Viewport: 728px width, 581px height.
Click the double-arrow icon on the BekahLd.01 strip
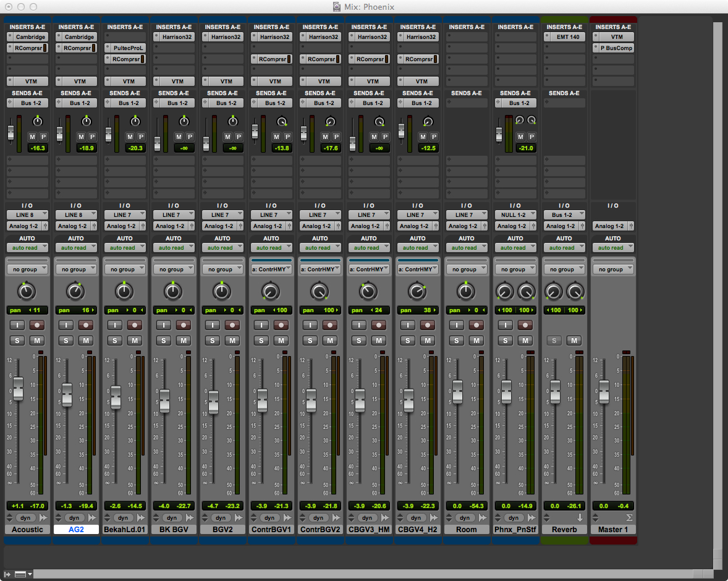tap(141, 517)
